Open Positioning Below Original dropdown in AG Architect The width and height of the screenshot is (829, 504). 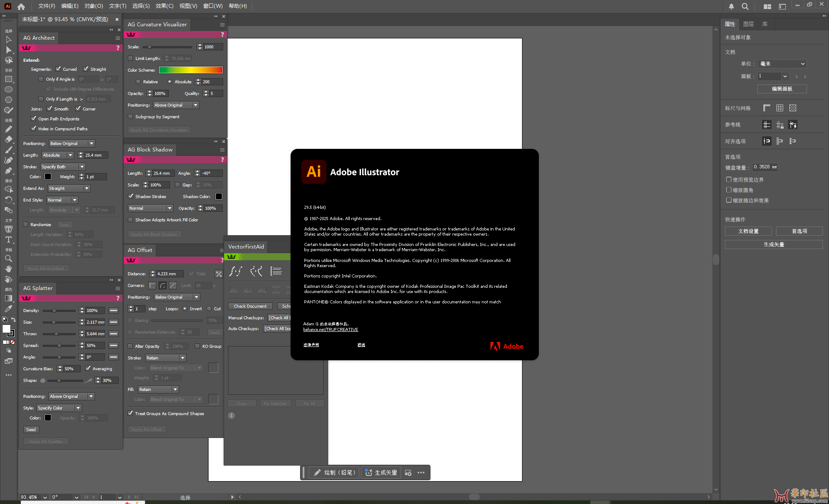pos(72,143)
